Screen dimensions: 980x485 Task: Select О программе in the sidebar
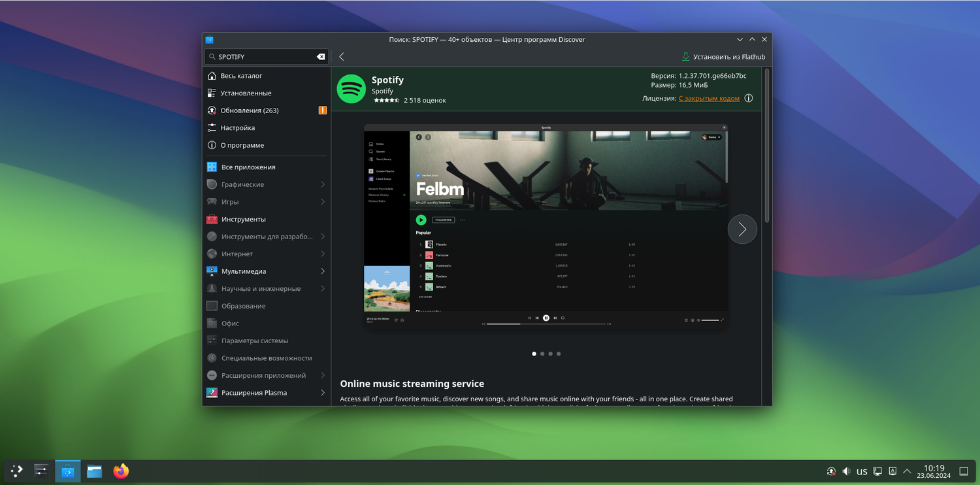267,145
